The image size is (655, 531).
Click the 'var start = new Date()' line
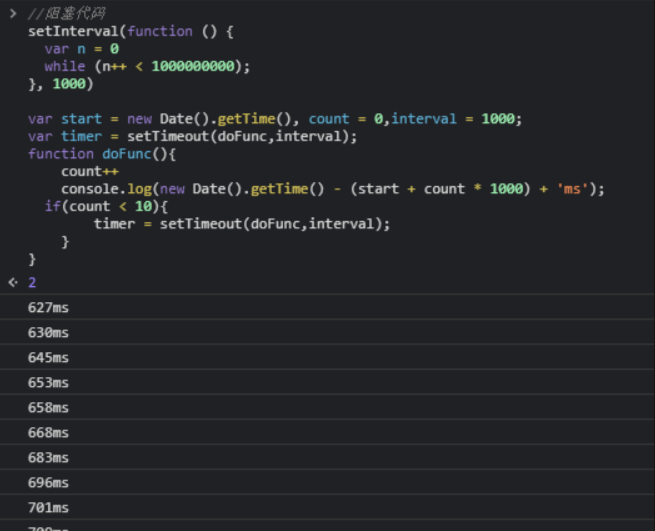(275, 119)
